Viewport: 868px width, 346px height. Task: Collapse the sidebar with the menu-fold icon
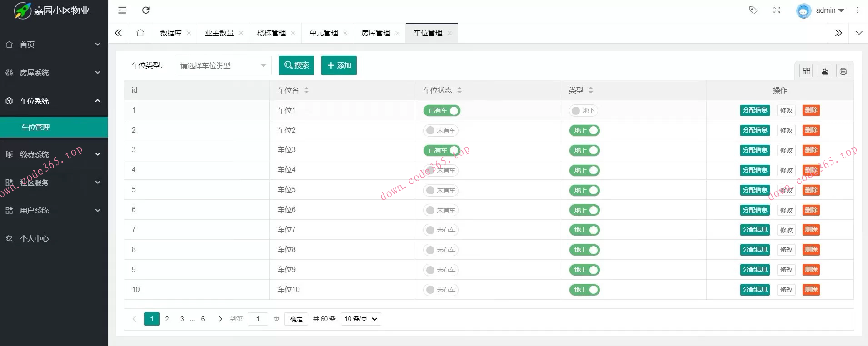(x=122, y=10)
